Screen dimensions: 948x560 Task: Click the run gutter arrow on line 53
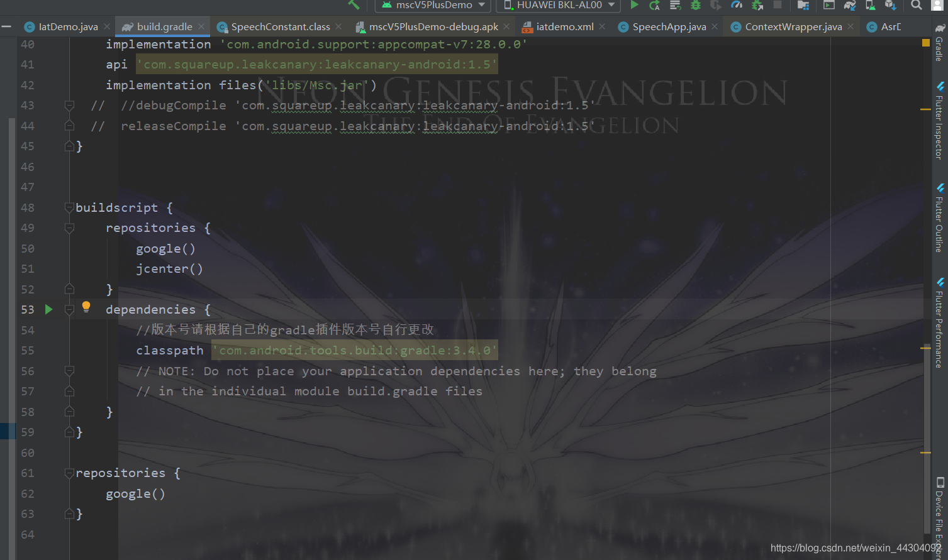click(x=49, y=309)
